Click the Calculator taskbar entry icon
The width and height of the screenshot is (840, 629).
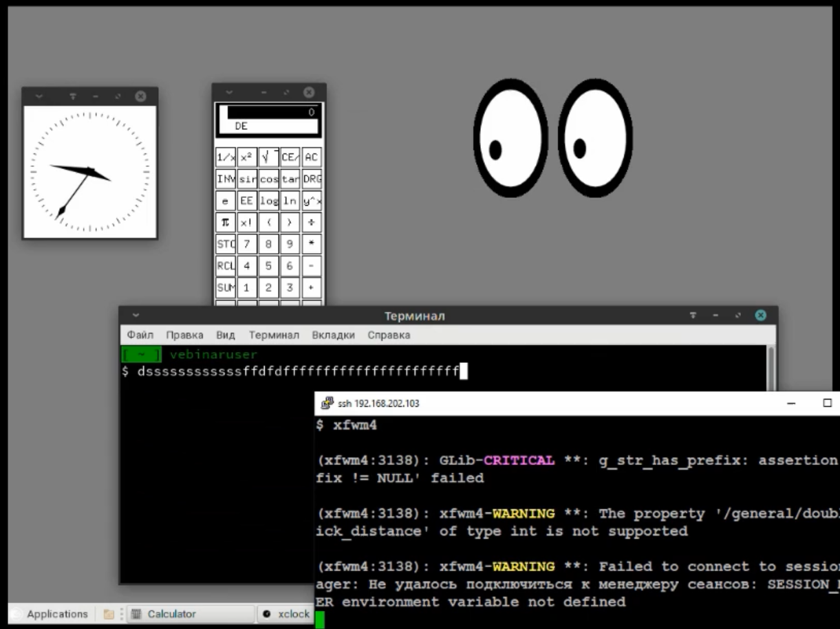coord(136,614)
